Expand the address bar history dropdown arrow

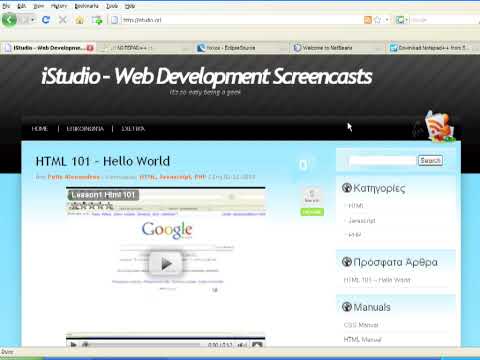coord(387,20)
